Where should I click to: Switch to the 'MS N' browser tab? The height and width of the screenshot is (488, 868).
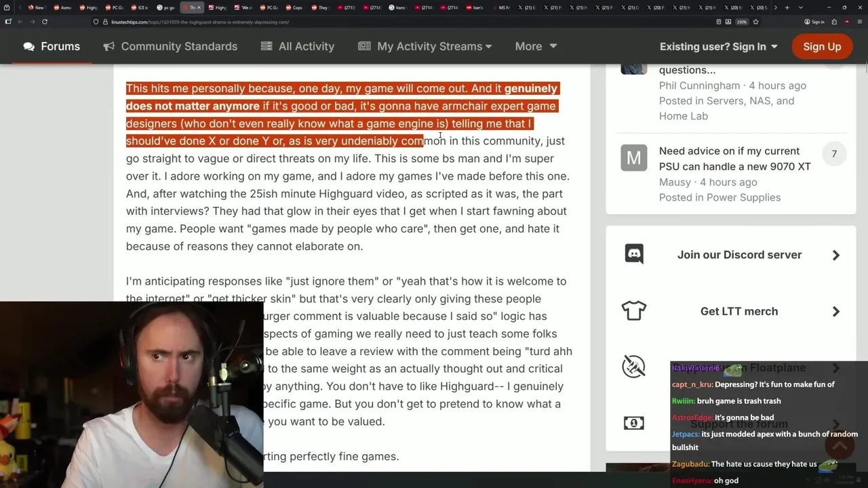(501, 7)
